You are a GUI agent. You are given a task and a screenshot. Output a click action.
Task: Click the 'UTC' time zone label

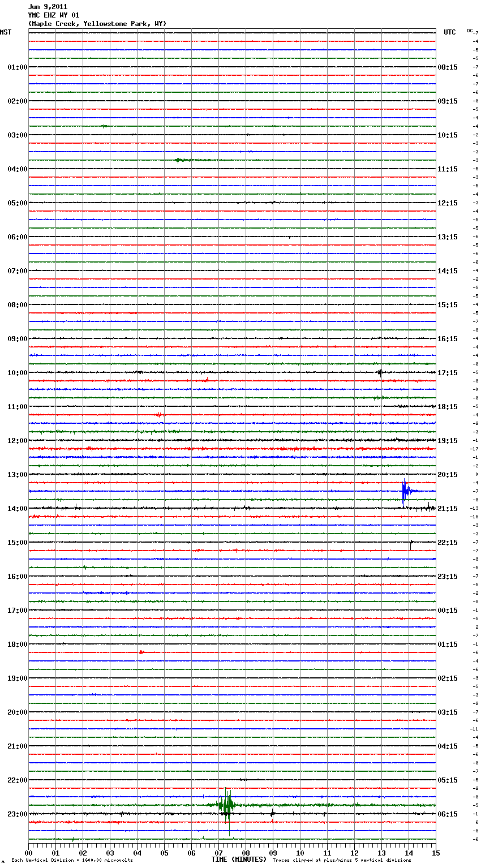pyautogui.click(x=450, y=32)
